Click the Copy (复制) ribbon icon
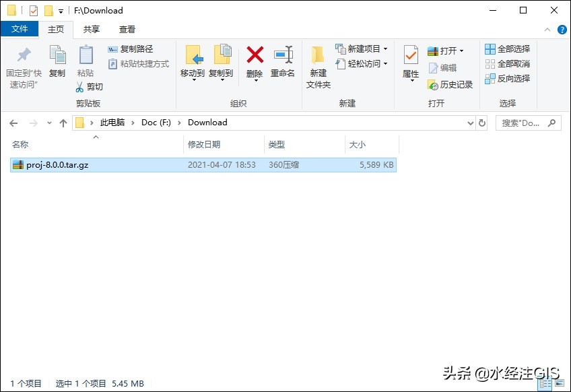 [57, 55]
